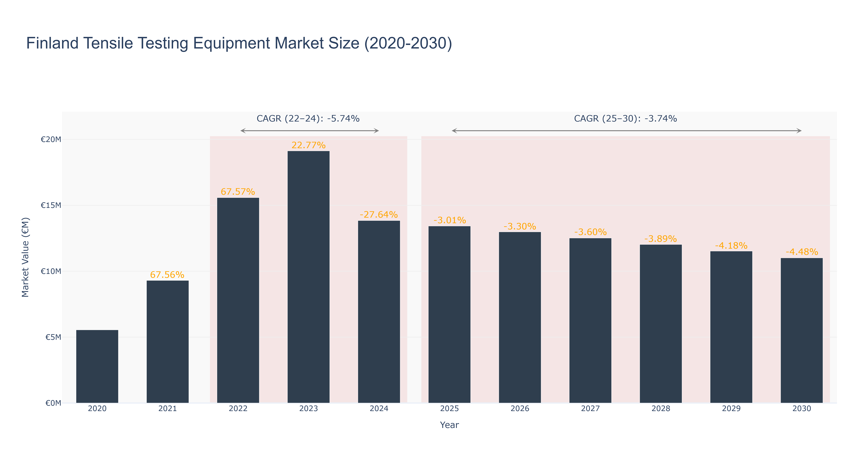The image size is (868, 465).
Task: Click the -3.60% growth label
Action: coord(590,232)
